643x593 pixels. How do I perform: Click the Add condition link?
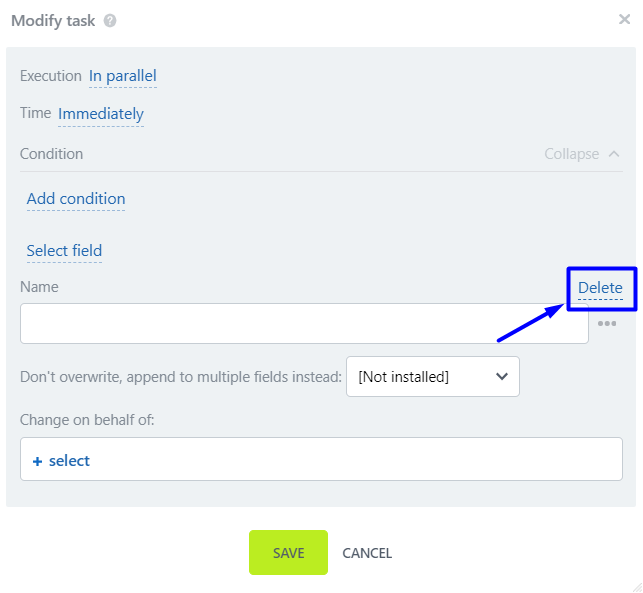point(76,199)
